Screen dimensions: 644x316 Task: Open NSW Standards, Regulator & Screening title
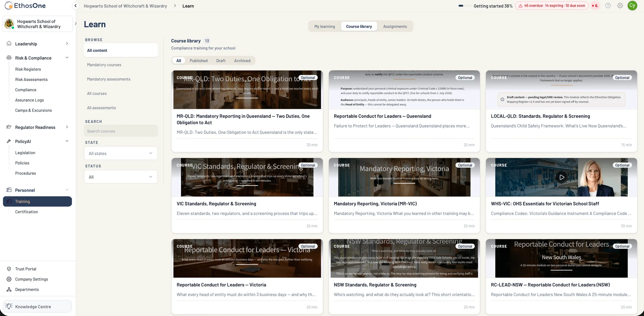(375, 285)
